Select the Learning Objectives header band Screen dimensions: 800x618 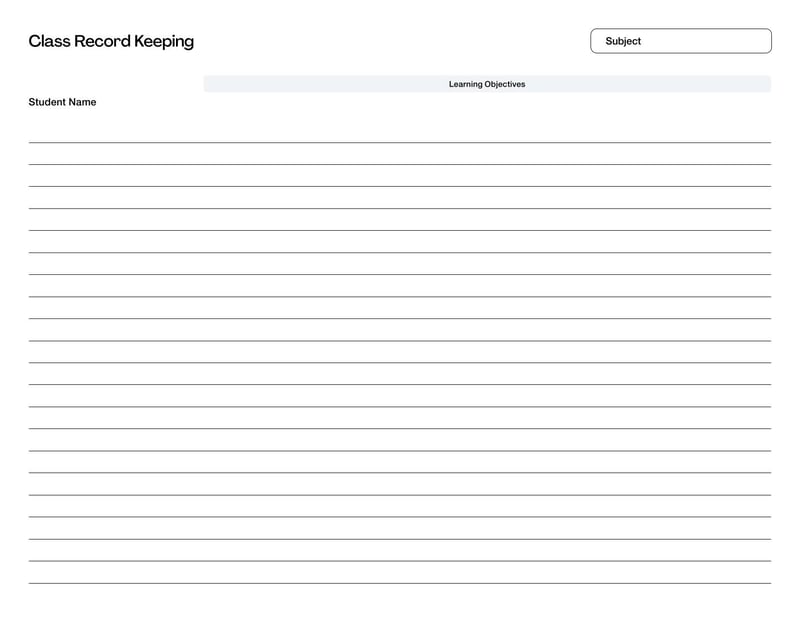pos(487,85)
